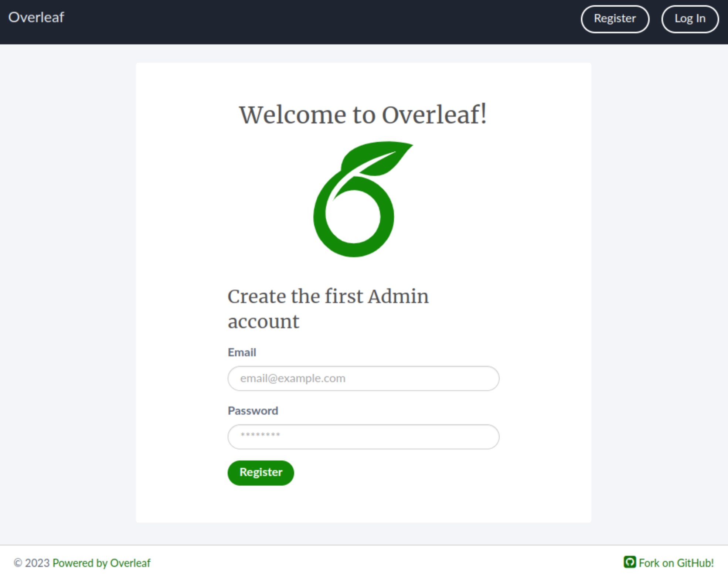
Task: Click the green Overleaf leaf logo
Action: point(363,199)
